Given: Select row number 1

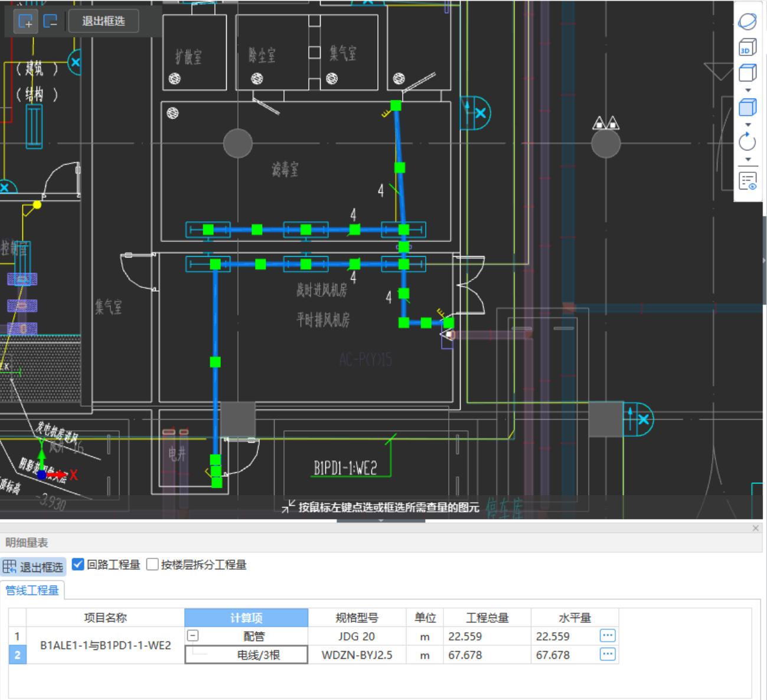Looking at the screenshot, I should (x=17, y=636).
